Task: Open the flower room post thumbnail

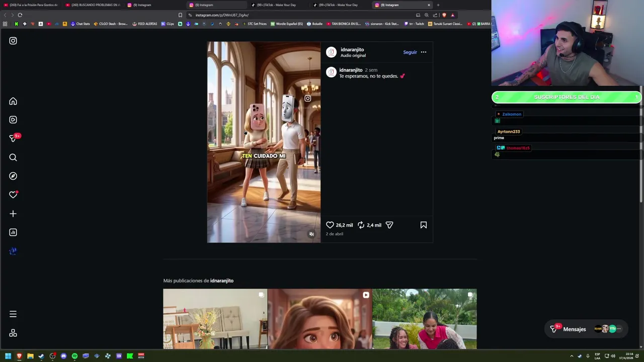Action: (x=215, y=319)
